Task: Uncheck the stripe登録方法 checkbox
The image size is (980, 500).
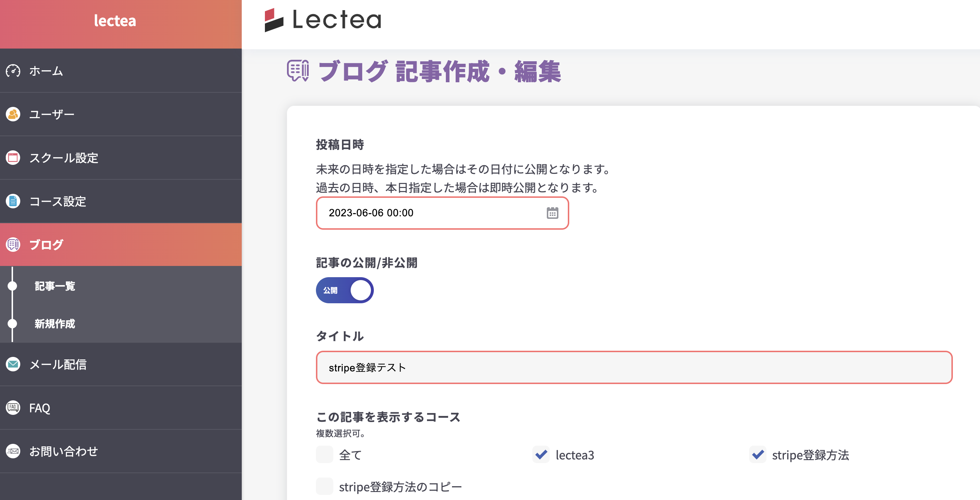Action: 758,455
